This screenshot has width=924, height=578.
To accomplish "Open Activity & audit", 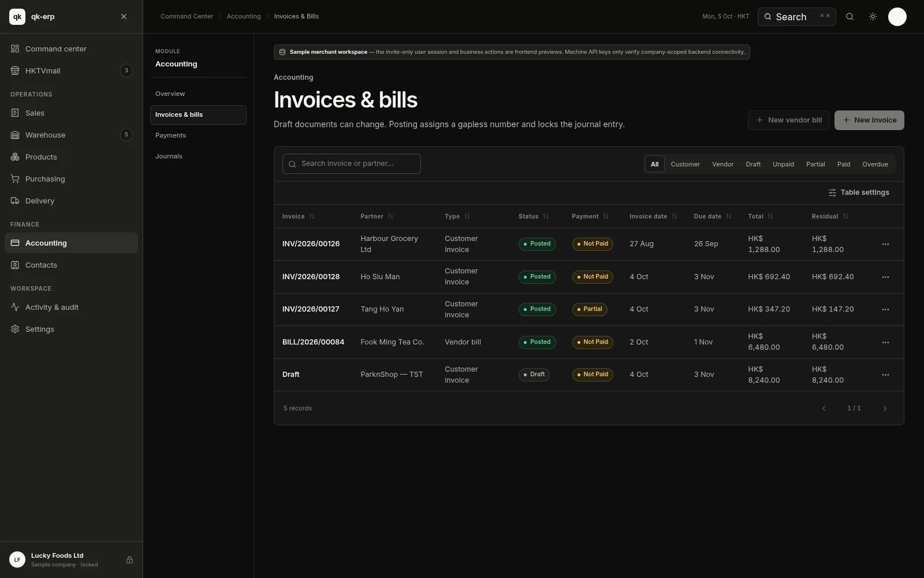I will pyautogui.click(x=71, y=307).
